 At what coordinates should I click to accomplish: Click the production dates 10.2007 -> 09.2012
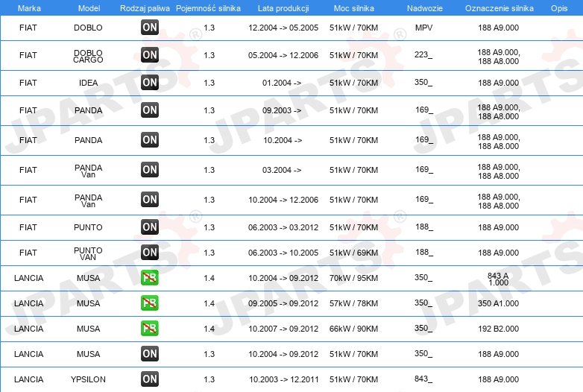point(283,329)
